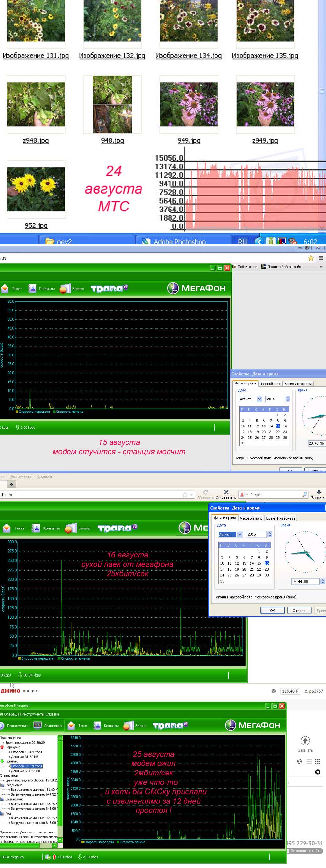Click Трава.ru logo in the 16 августа MegaFon window
The height and width of the screenshot is (868, 326).
(117, 528)
